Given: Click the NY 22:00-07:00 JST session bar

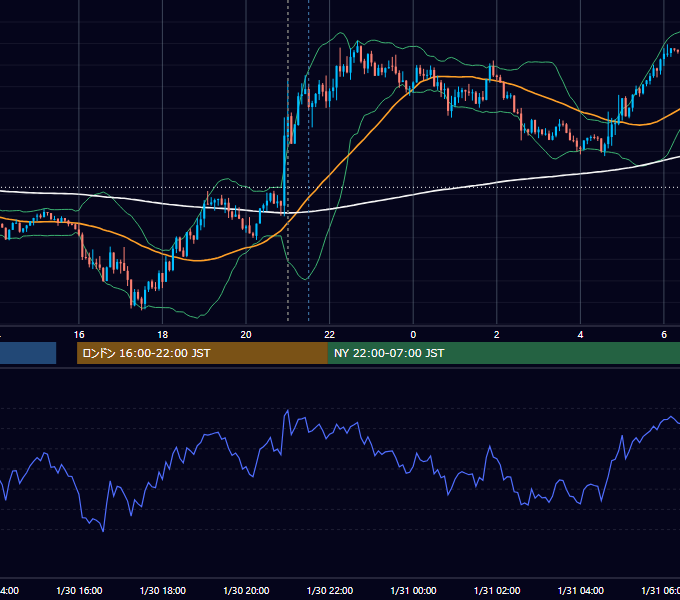Looking at the screenshot, I should point(503,353).
